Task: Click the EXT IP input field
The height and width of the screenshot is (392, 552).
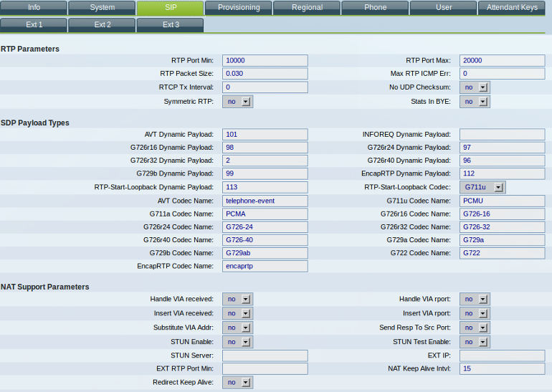Action: [502, 355]
